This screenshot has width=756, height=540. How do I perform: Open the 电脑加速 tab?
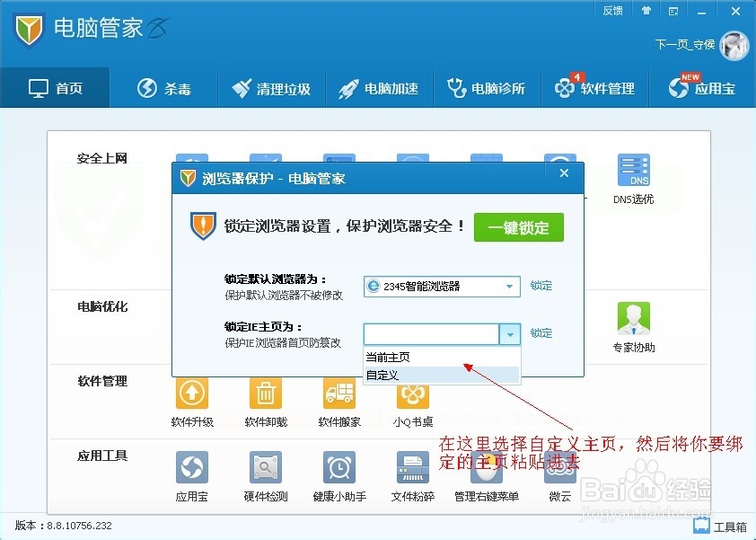380,88
